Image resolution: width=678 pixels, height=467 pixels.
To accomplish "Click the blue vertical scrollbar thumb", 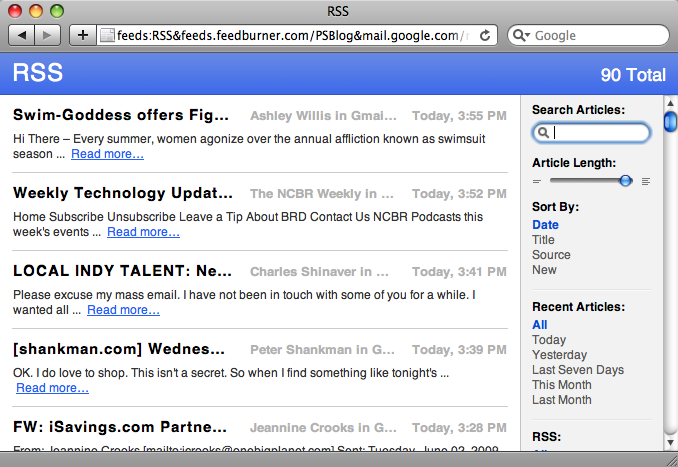I will [670, 121].
